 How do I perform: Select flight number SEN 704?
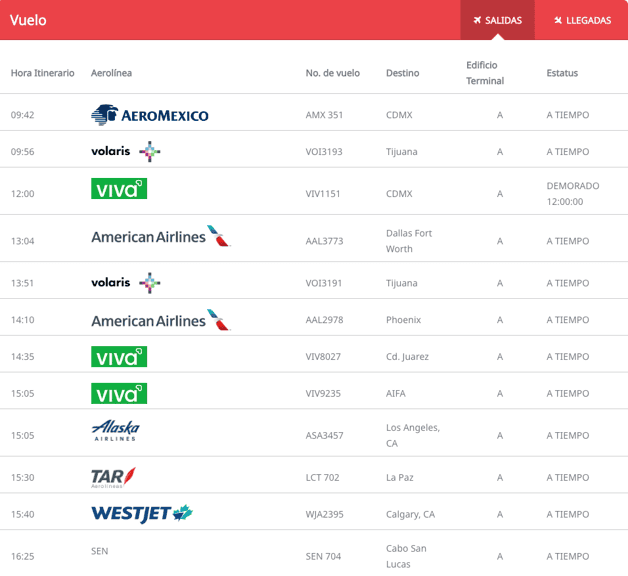pyautogui.click(x=323, y=556)
